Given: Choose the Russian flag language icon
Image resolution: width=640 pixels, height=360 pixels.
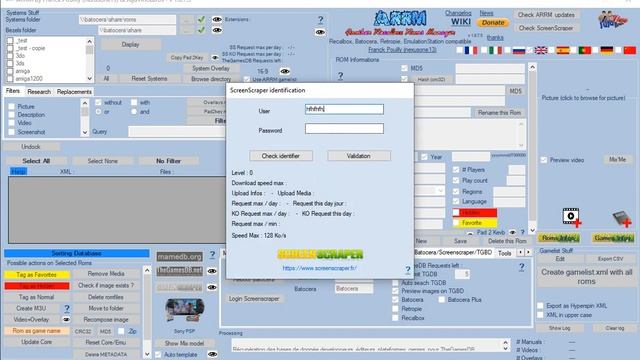Looking at the screenshot, I should (519, 50).
